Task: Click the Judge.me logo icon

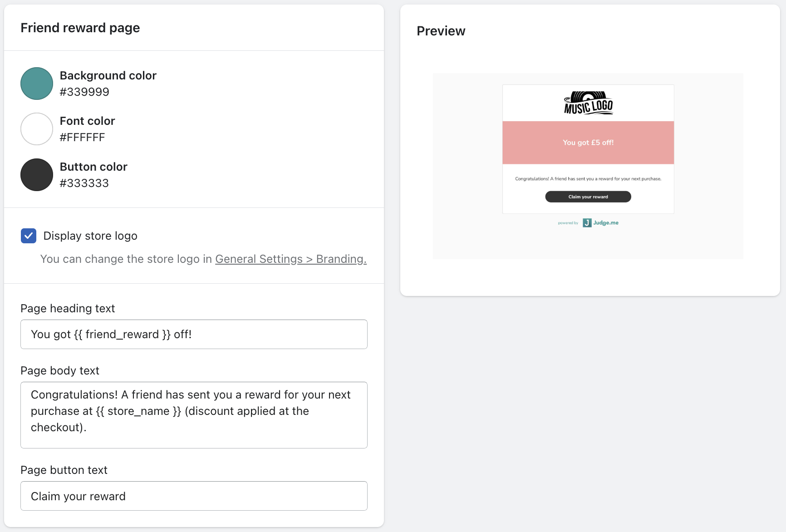Action: 587,223
